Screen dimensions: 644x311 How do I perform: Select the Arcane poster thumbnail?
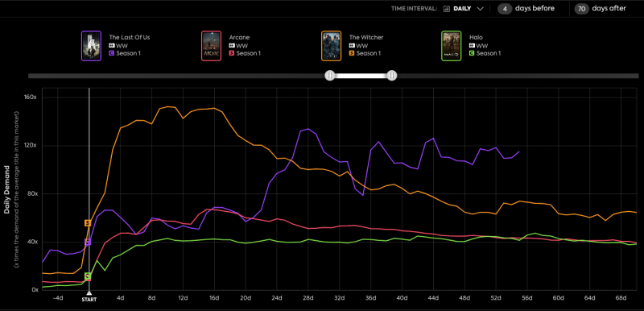[x=211, y=46]
